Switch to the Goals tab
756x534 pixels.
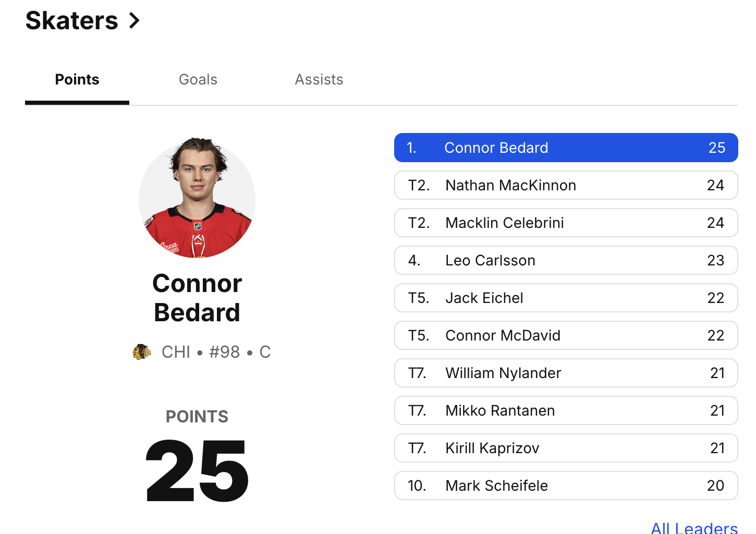click(x=198, y=79)
